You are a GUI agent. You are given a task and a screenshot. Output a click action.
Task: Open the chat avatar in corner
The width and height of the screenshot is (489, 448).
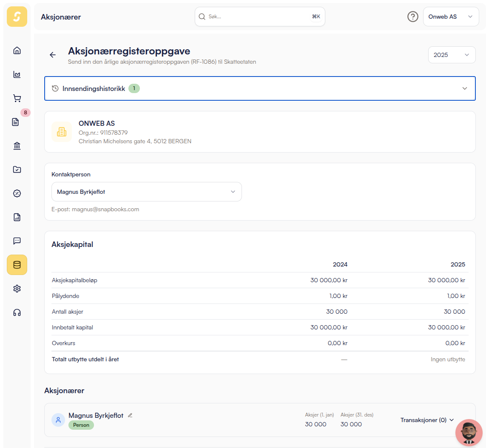469,432
